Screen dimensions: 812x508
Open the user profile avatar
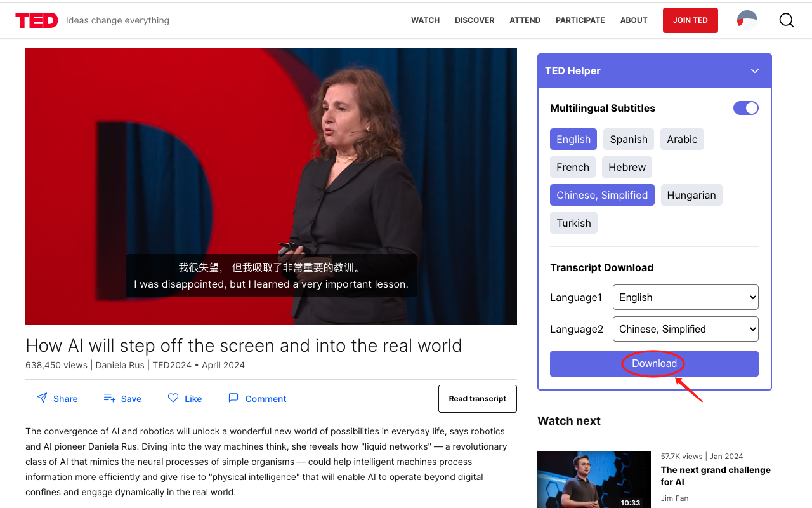pos(747,20)
